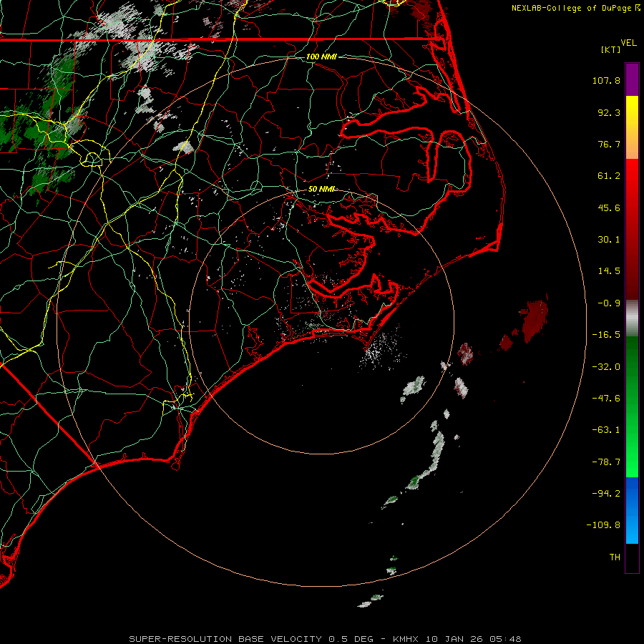Click the blue segment of the color bar

pyautogui.click(x=632, y=510)
